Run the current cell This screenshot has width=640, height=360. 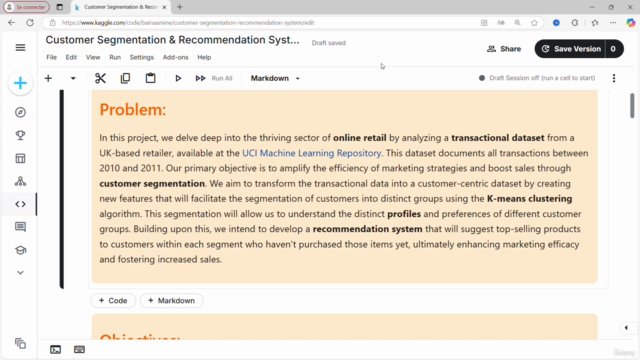click(178, 78)
